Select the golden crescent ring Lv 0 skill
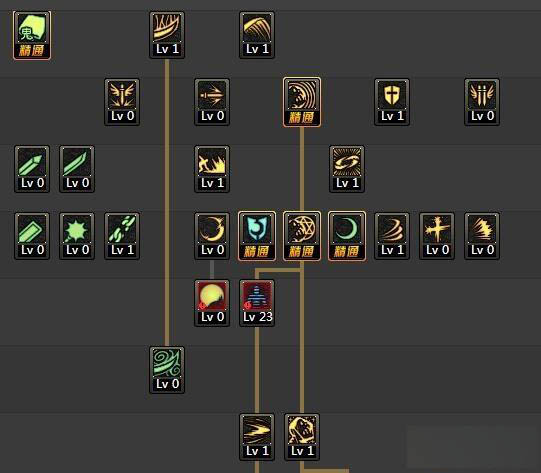This screenshot has width=541, height=473. tap(212, 236)
